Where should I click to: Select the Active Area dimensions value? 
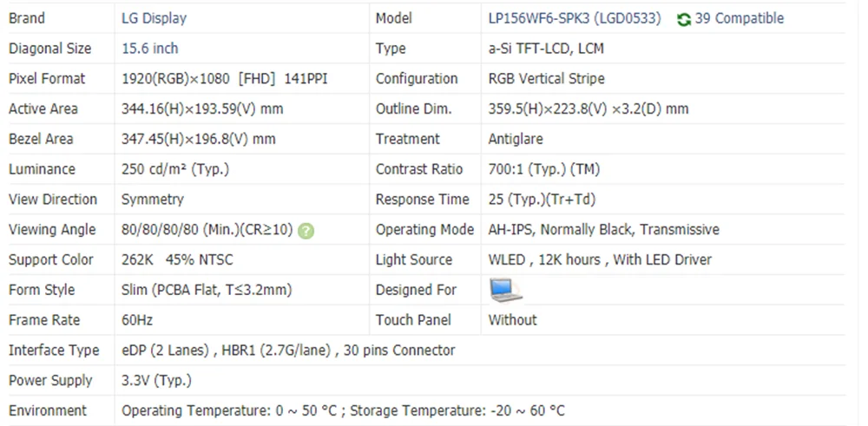(202, 109)
